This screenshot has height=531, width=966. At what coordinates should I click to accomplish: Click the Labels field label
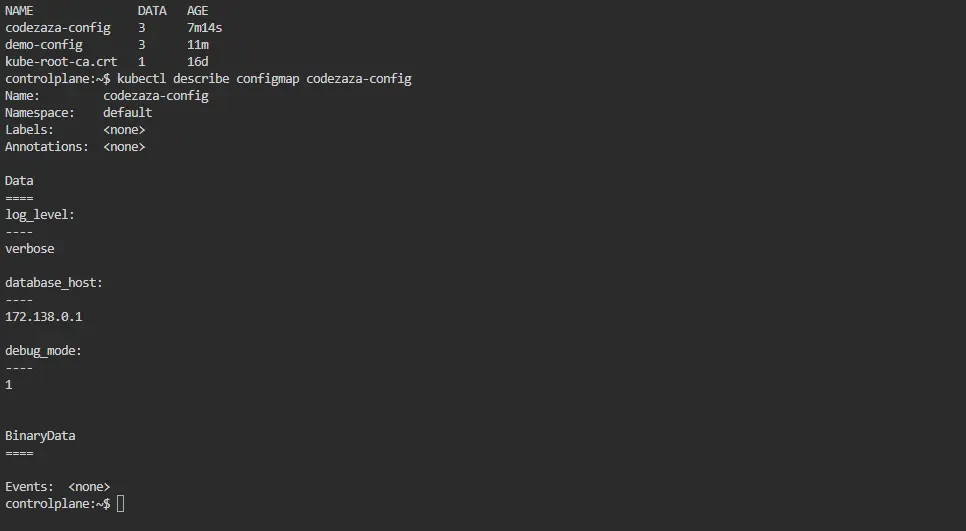click(29, 130)
